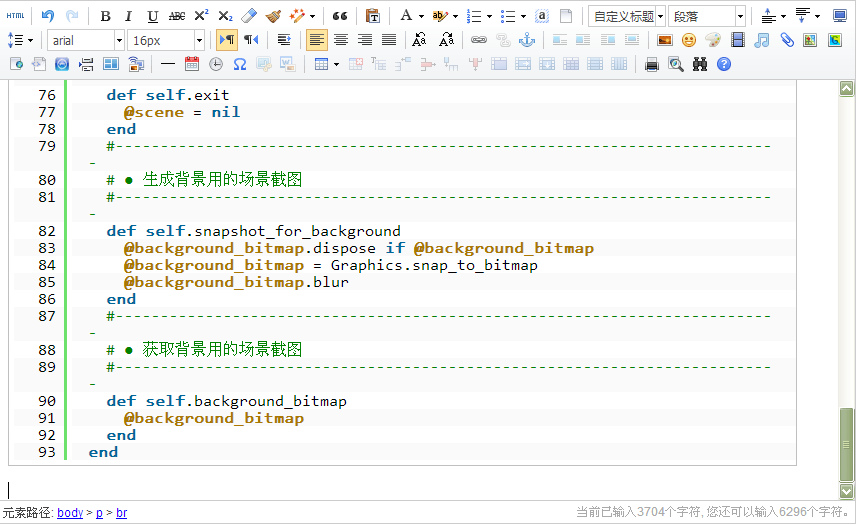
Task: Apply superscript formatting
Action: (x=201, y=16)
